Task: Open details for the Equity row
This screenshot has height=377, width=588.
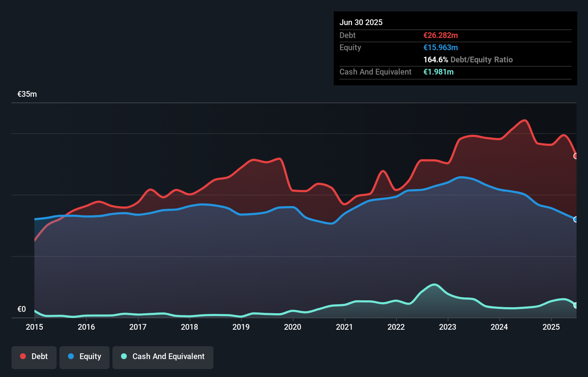Action: [350, 47]
